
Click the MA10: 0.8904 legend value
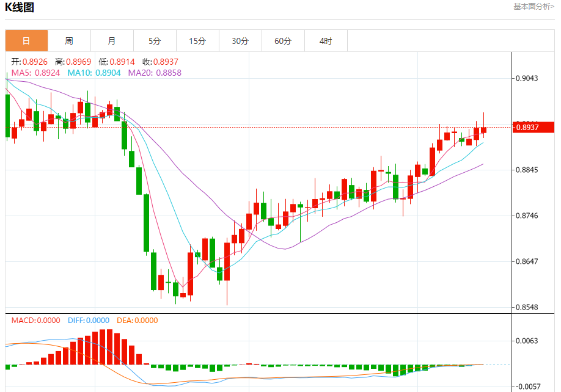(x=94, y=73)
